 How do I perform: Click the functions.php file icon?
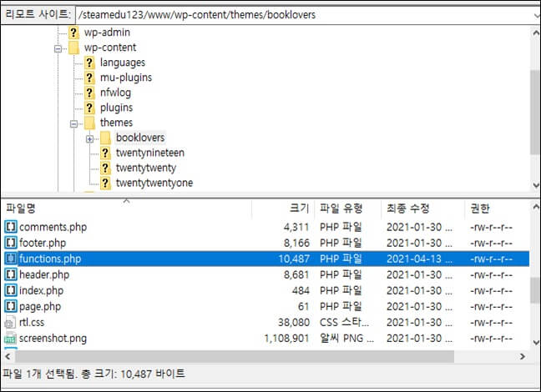[x=11, y=259]
